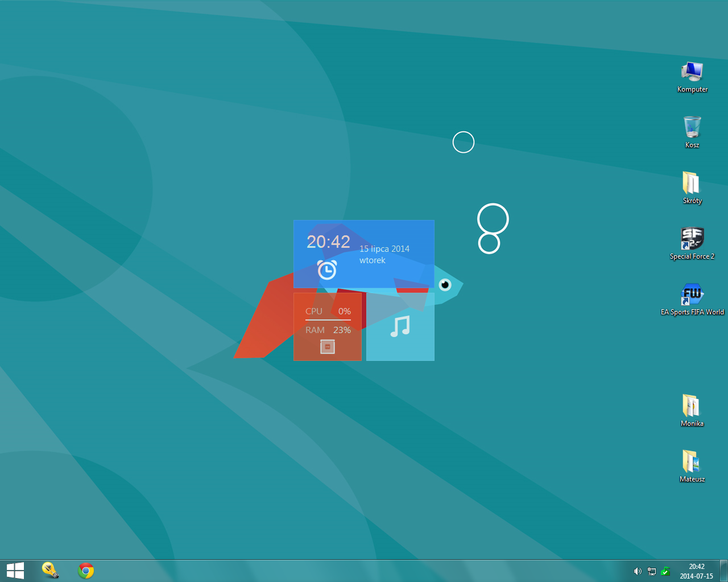Open the light bulb app on taskbar
The image size is (728, 582).
click(x=50, y=570)
